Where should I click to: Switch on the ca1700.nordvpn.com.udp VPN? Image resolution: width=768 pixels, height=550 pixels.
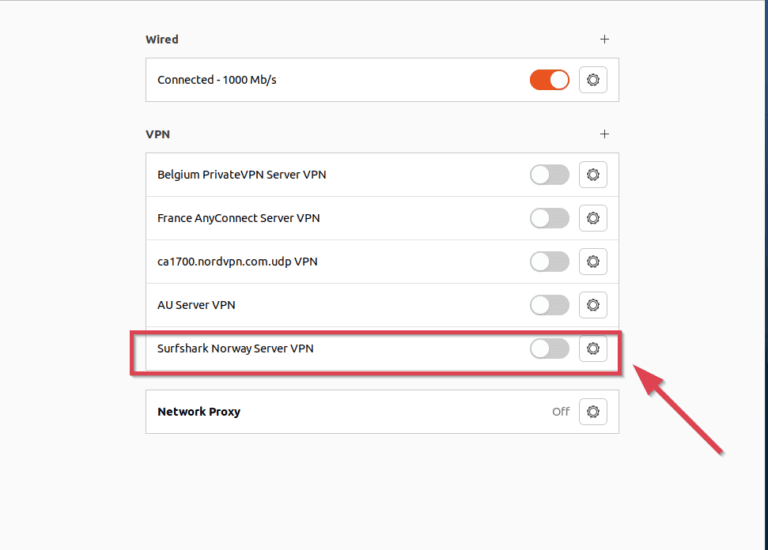(x=549, y=262)
